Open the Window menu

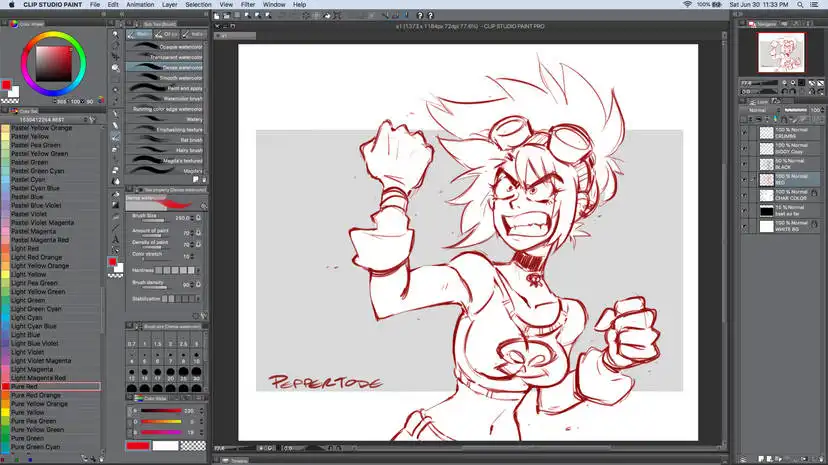coord(274,4)
